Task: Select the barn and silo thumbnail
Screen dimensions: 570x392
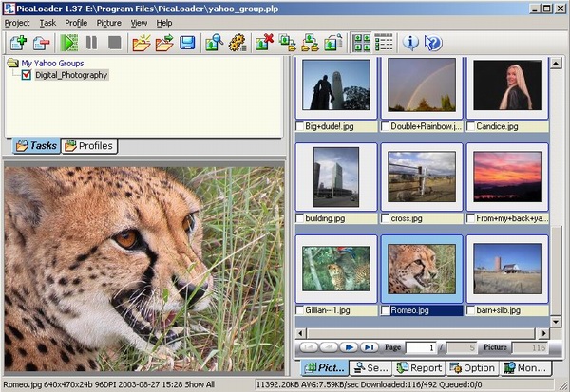Action: 507,269
